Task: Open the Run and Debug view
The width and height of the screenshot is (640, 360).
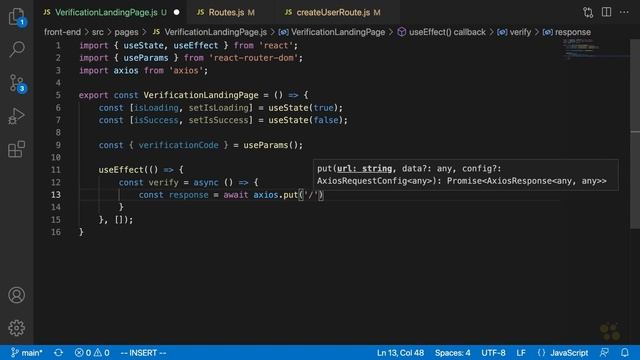Action: pos(17,116)
